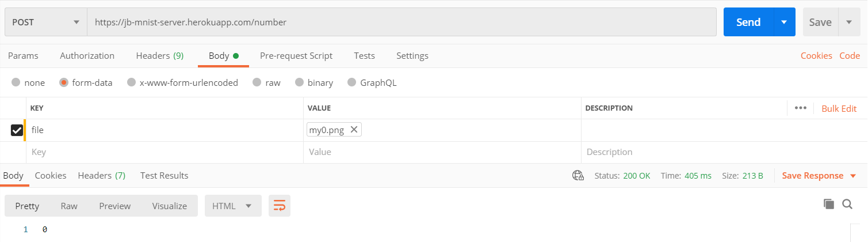Remove the my0.png file with its X
This screenshot has width=868, height=242.
(354, 130)
